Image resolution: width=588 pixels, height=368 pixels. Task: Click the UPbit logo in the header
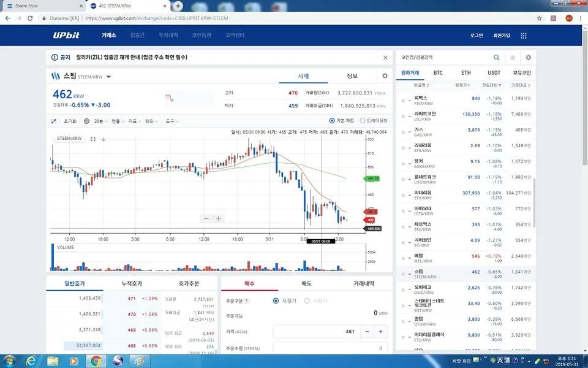(66, 35)
